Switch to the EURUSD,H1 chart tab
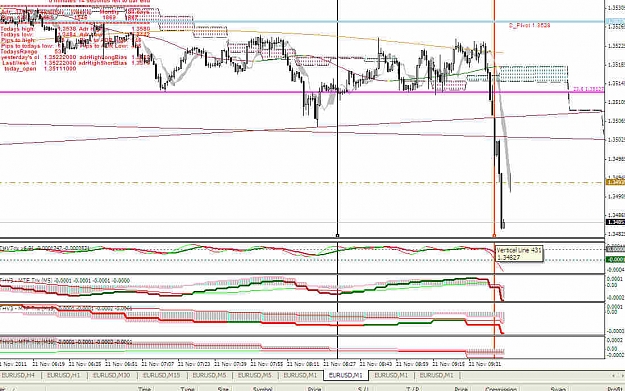 [x=63, y=375]
